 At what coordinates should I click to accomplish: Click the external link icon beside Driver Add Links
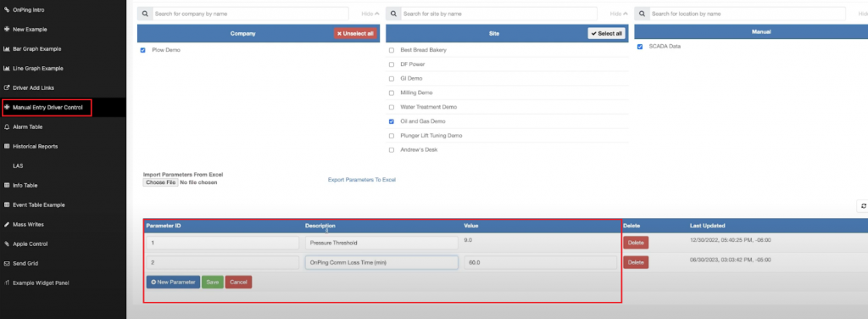[7, 88]
